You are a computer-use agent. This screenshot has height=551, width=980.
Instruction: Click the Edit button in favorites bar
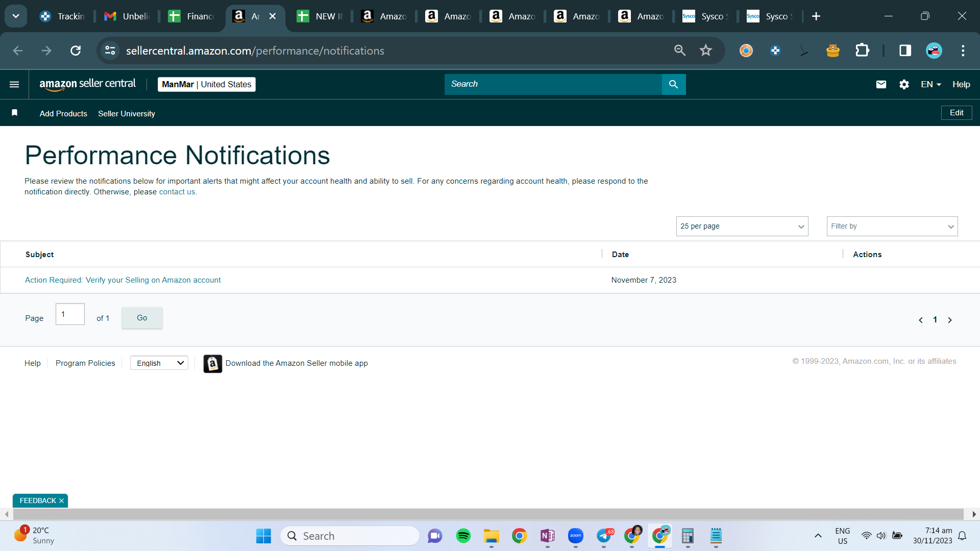(957, 113)
